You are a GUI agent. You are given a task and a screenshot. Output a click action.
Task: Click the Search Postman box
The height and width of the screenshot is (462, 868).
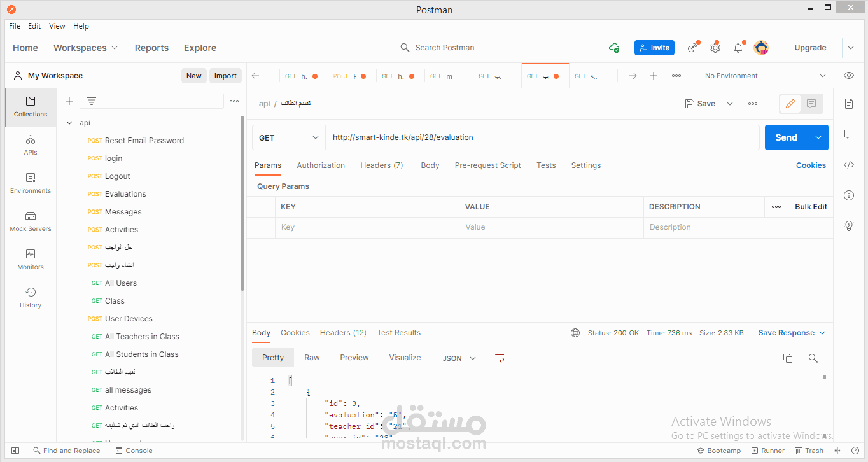pos(437,48)
